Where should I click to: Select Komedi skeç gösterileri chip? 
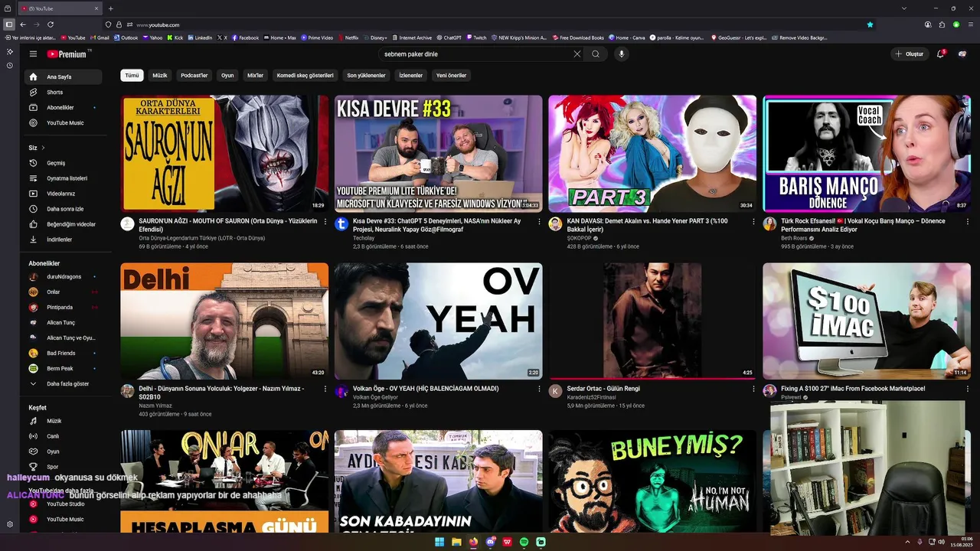[x=305, y=75]
